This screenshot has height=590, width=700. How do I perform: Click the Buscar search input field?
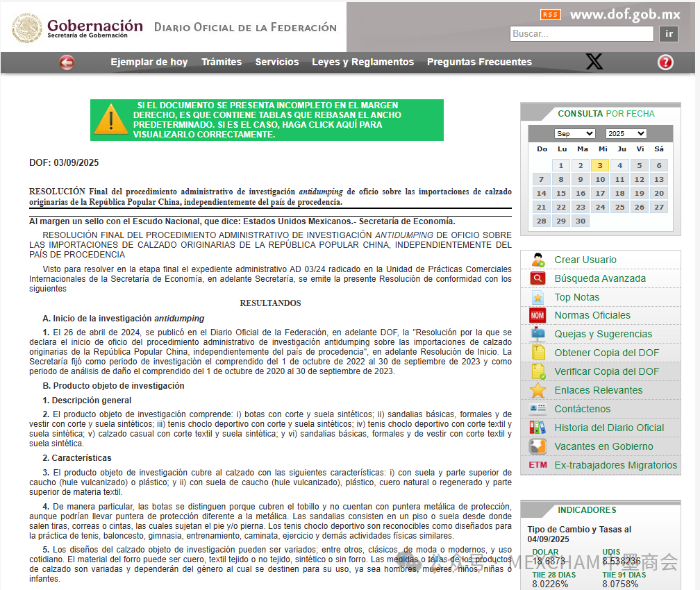582,34
